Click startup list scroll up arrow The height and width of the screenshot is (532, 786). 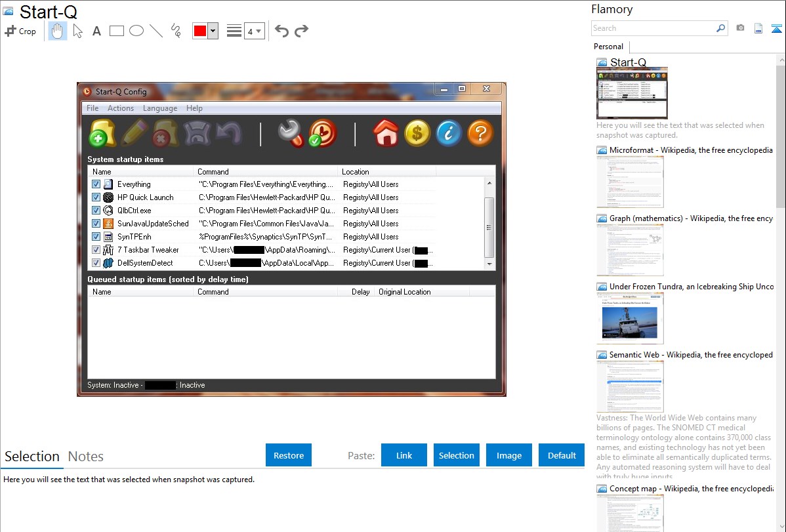(489, 183)
